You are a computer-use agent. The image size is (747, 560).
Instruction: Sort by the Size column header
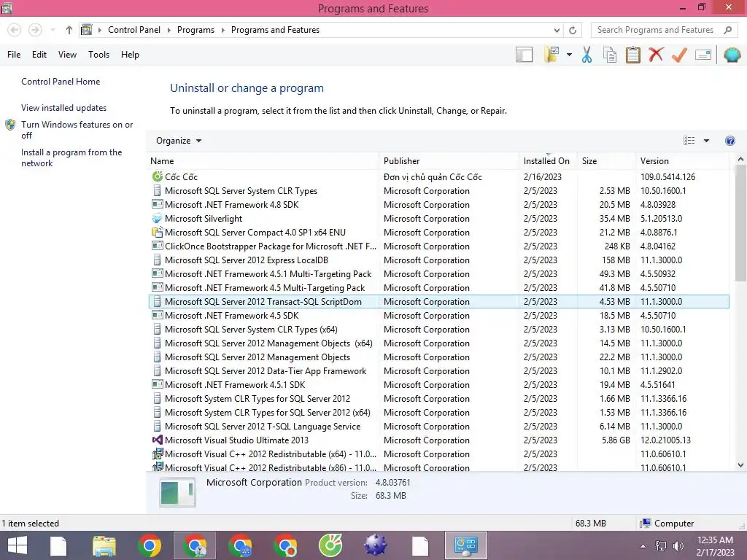[606, 161]
